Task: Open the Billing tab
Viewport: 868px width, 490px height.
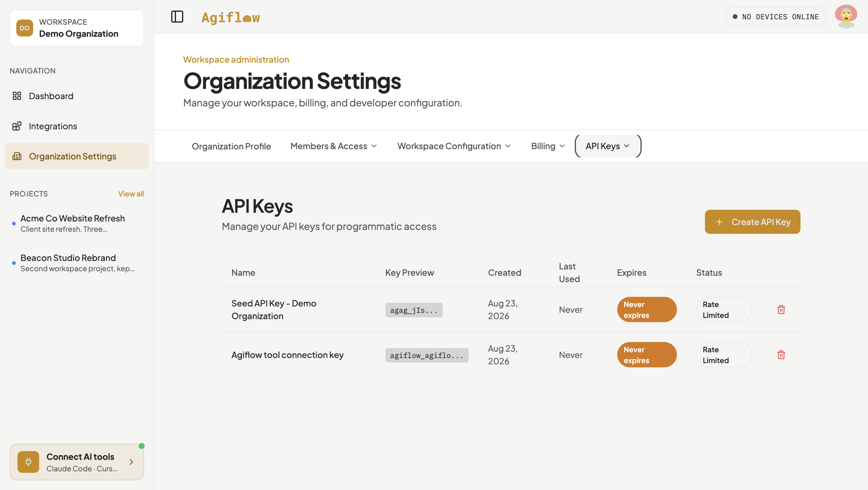Action: 548,146
